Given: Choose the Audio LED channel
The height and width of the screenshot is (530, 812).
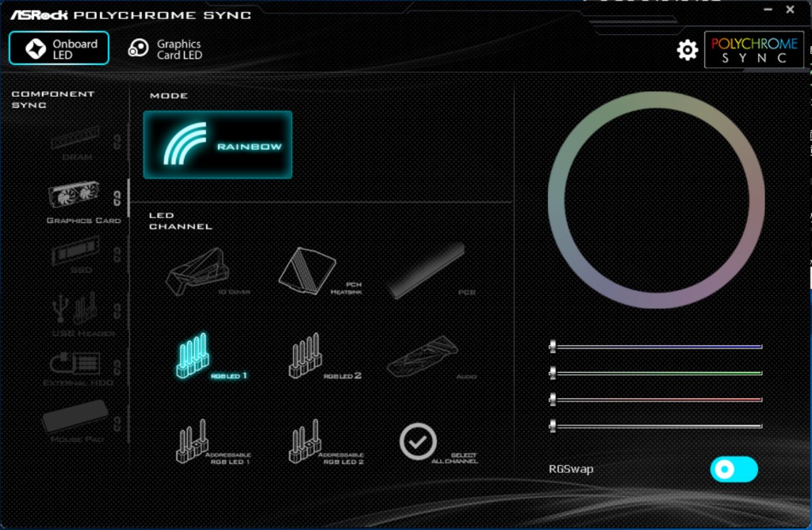Looking at the screenshot, I should (x=431, y=356).
